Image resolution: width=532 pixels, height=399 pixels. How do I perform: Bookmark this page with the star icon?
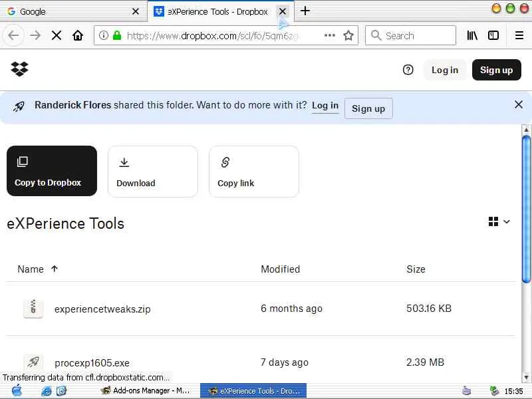click(348, 35)
